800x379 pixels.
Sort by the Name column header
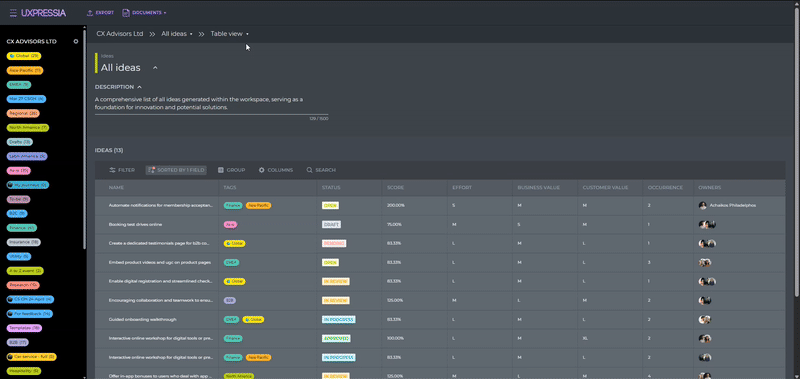(x=116, y=188)
